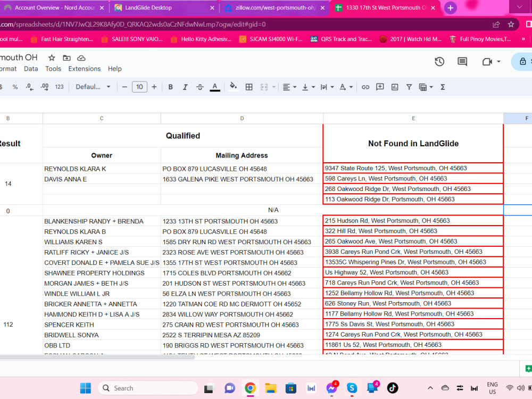
Task: Toggle bold formatting
Action: click(170, 87)
